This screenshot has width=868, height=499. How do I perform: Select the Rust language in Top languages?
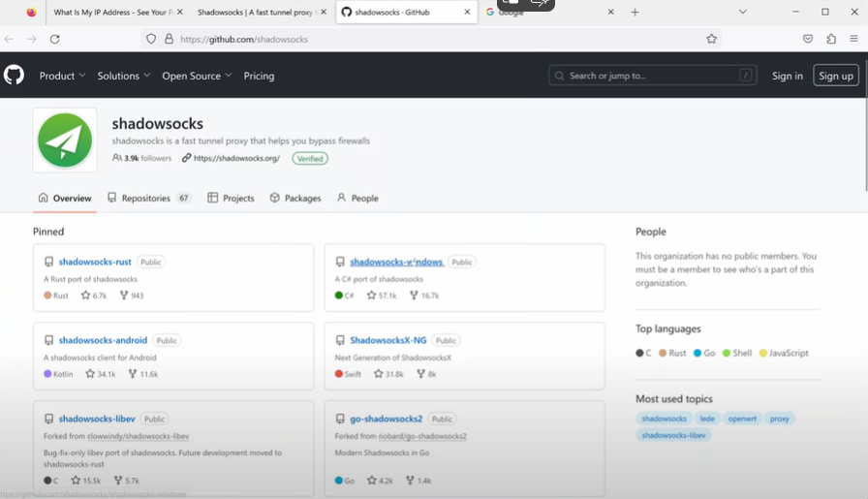click(x=672, y=353)
